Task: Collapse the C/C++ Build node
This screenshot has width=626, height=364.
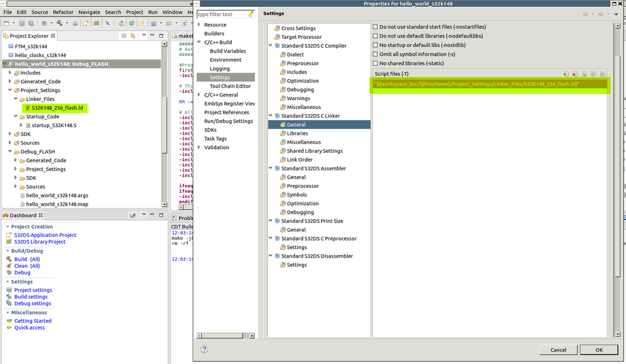Action: [199, 43]
